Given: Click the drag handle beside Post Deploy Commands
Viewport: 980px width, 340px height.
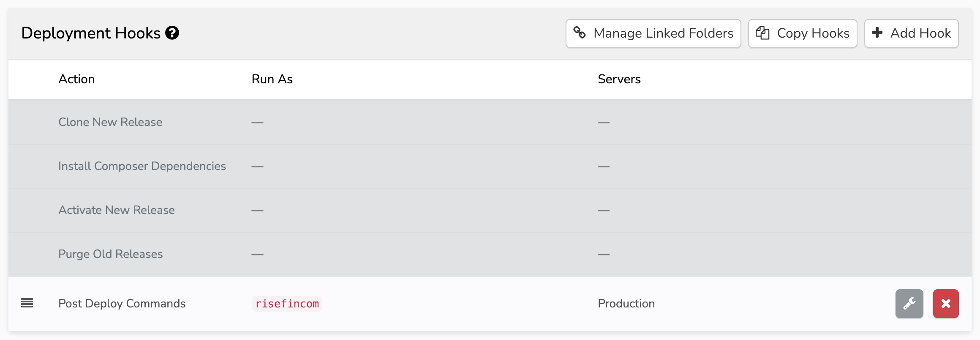Looking at the screenshot, I should [x=27, y=303].
